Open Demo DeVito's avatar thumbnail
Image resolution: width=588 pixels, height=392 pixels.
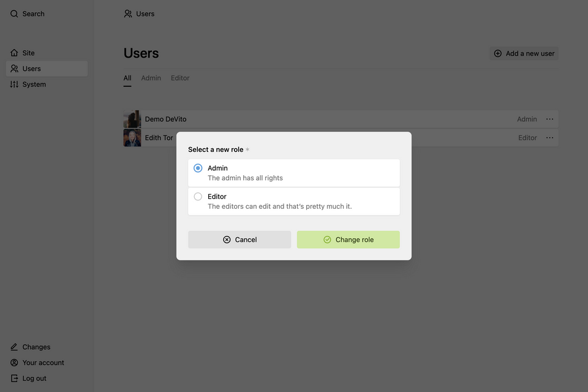[x=132, y=119]
